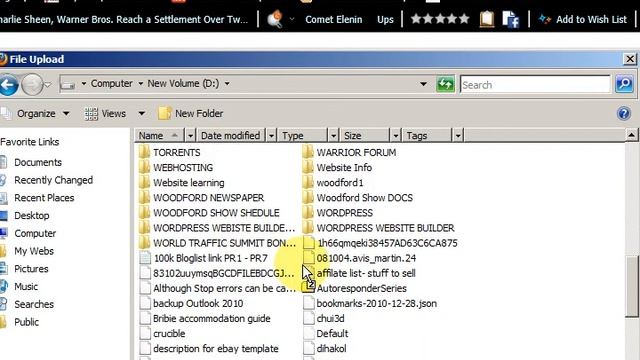The width and height of the screenshot is (640, 360).
Task: Select WORLD TRAFFIC SUMMIT BON... folder
Action: [217, 243]
